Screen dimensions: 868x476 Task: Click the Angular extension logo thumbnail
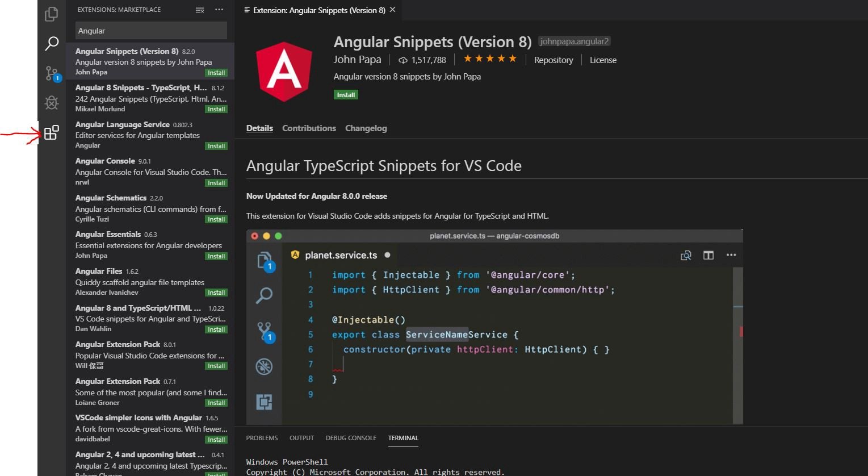284,71
